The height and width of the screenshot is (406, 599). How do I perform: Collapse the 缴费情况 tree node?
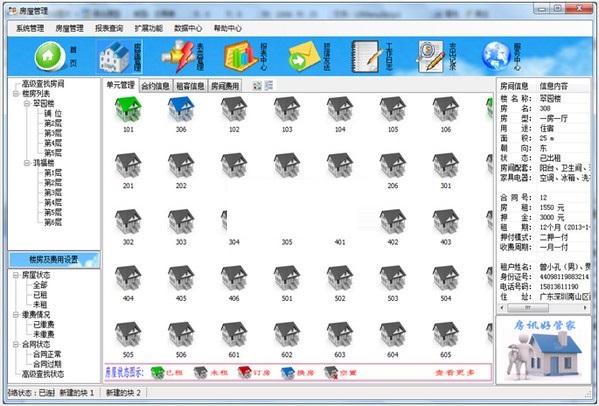[16, 315]
